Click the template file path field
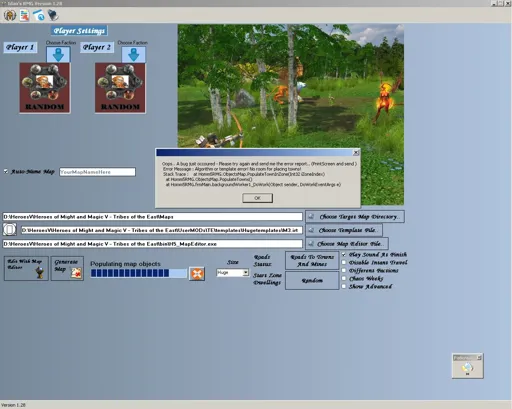The width and height of the screenshot is (512, 409). (x=162, y=230)
